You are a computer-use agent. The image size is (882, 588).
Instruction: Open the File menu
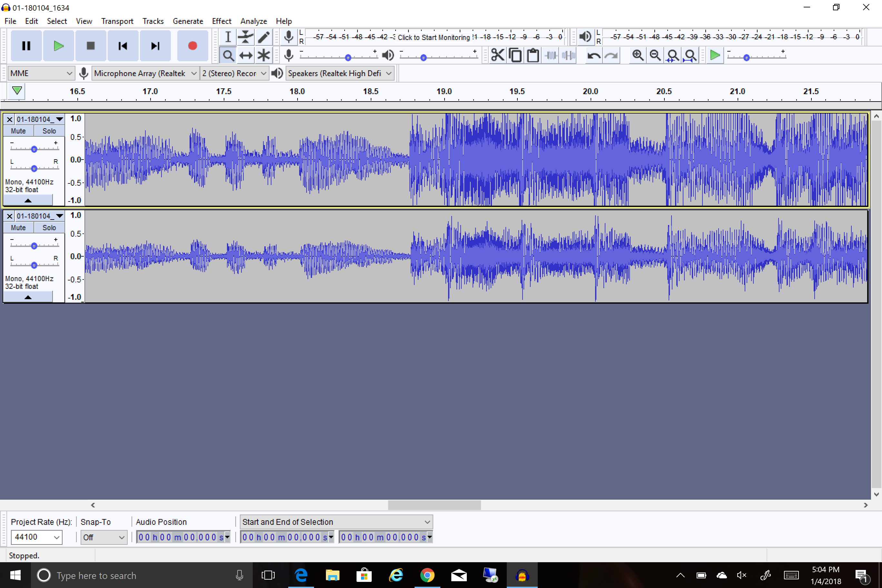coord(11,21)
